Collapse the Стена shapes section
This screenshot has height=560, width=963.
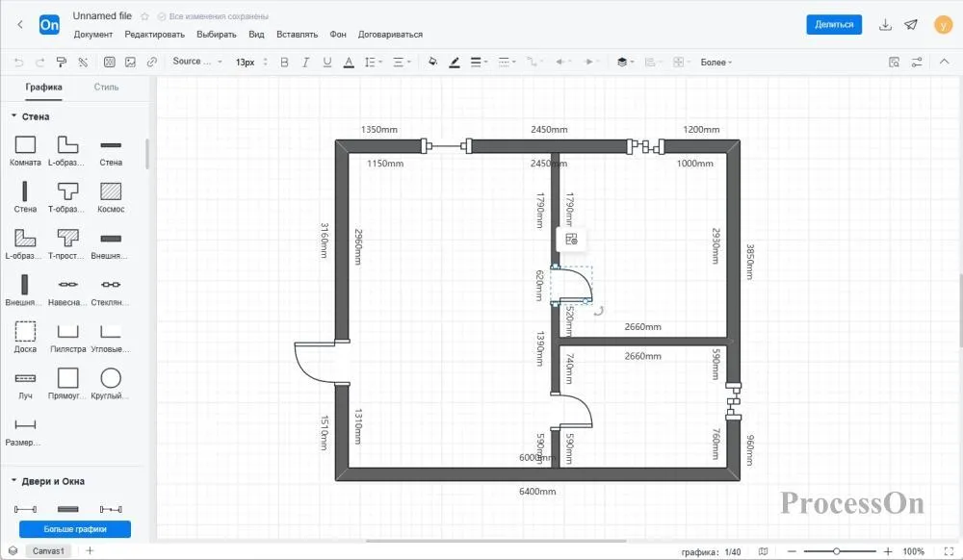tap(13, 115)
